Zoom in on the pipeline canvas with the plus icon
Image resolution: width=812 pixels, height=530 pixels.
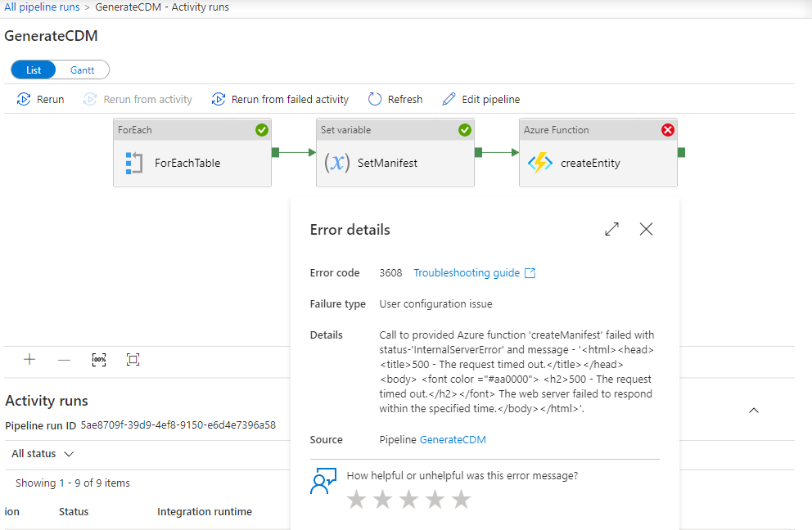coord(29,359)
